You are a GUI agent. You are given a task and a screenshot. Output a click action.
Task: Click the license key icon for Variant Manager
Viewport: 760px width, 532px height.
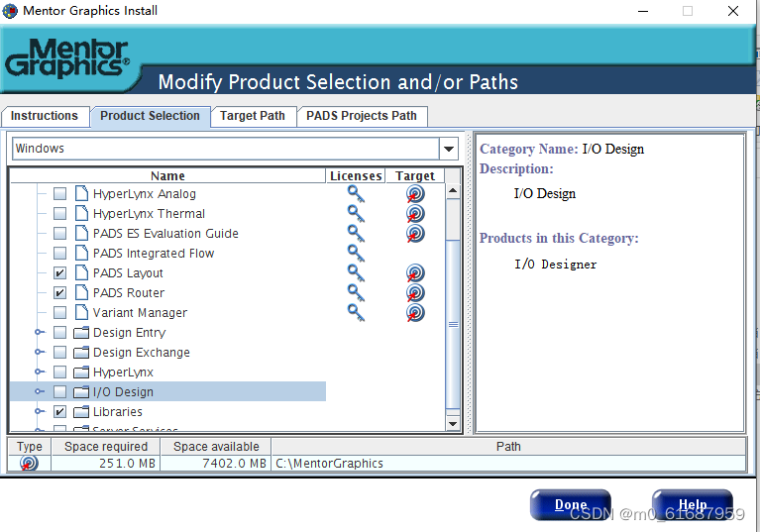[356, 313]
